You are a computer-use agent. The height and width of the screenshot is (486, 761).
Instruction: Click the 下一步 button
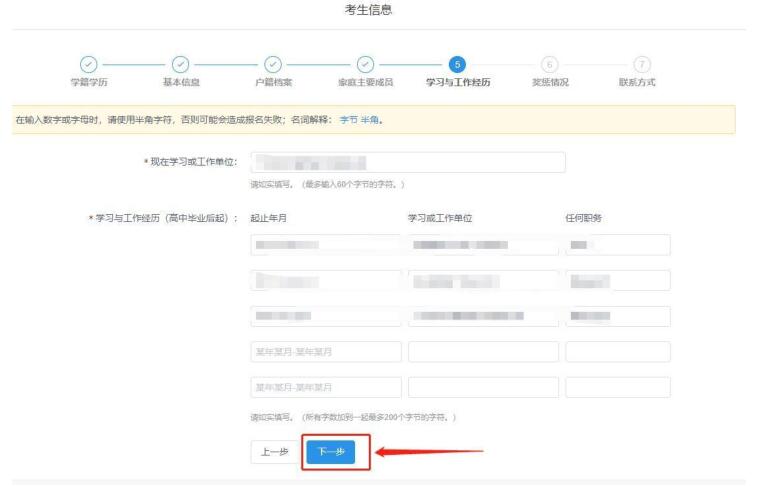(330, 452)
